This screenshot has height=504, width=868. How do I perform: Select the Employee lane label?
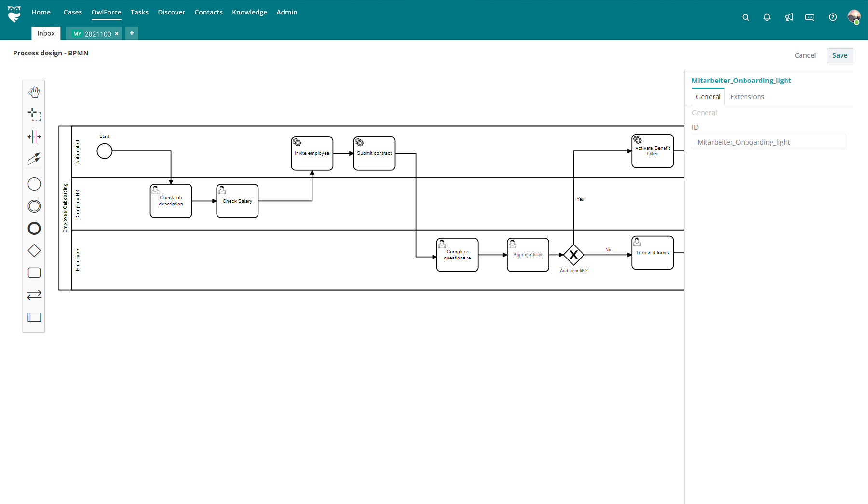(x=78, y=260)
